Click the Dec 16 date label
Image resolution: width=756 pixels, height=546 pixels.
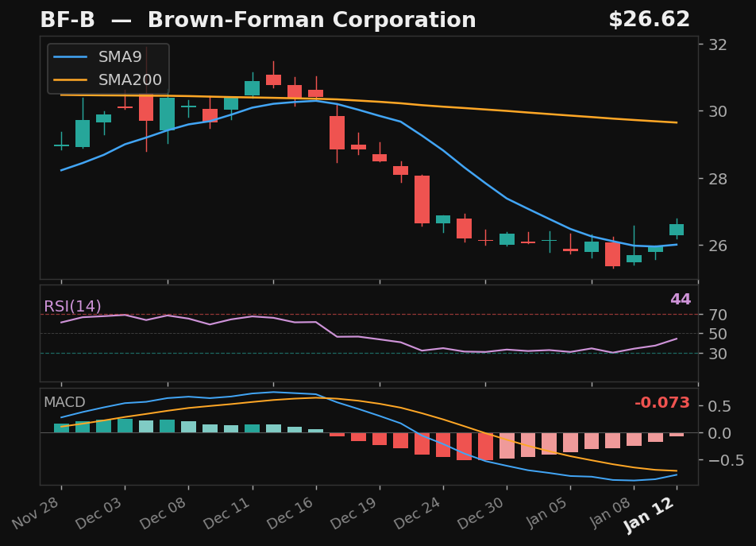(291, 513)
